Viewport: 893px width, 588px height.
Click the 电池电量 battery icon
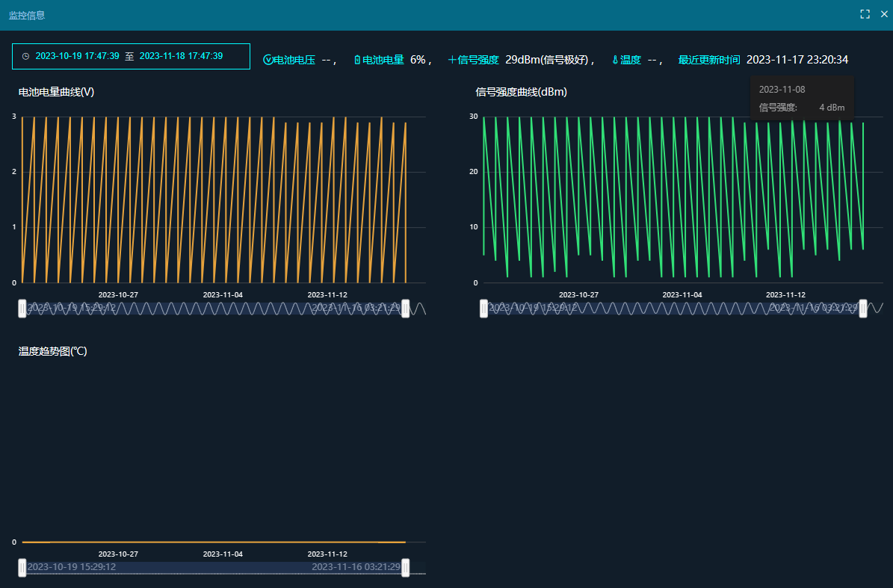357,60
